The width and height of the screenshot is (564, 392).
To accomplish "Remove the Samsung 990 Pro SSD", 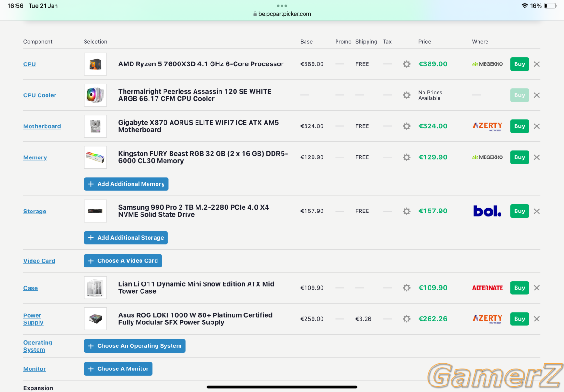I will [x=537, y=211].
